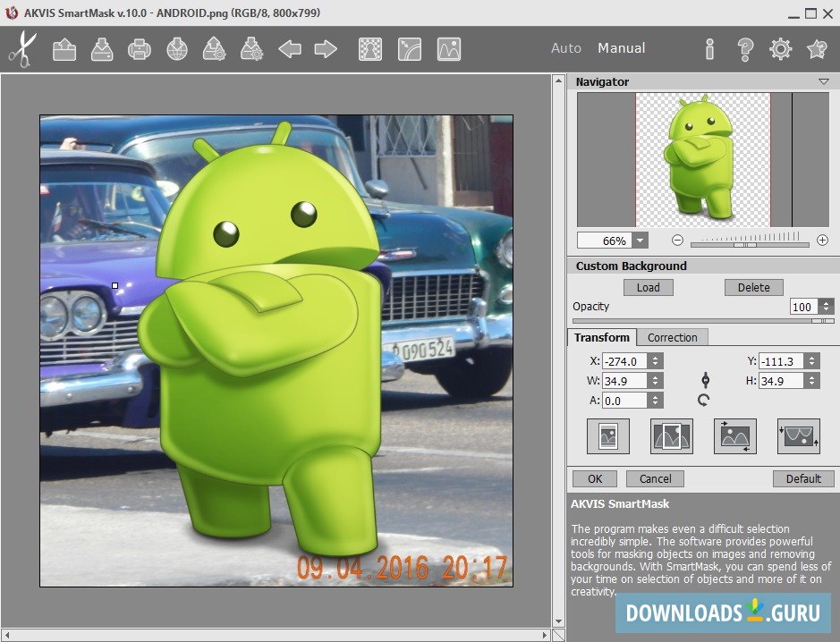Select the Transform tab
This screenshot has width=840, height=642.
[601, 337]
